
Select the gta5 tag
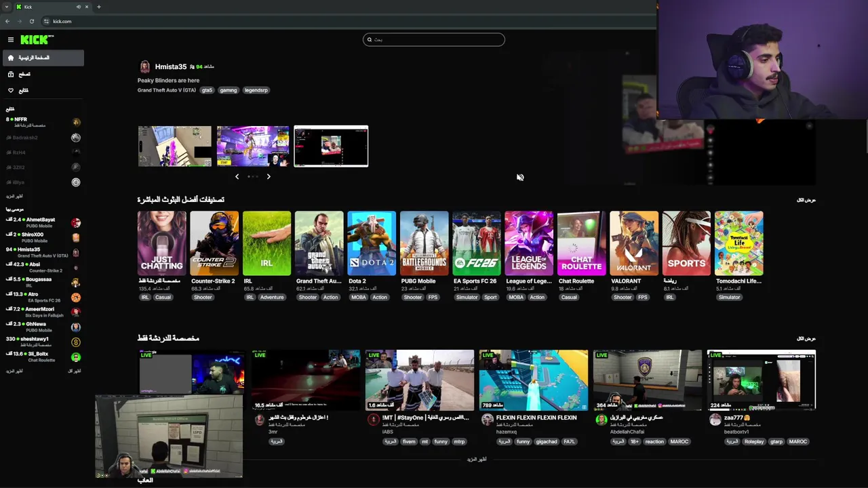click(x=207, y=90)
